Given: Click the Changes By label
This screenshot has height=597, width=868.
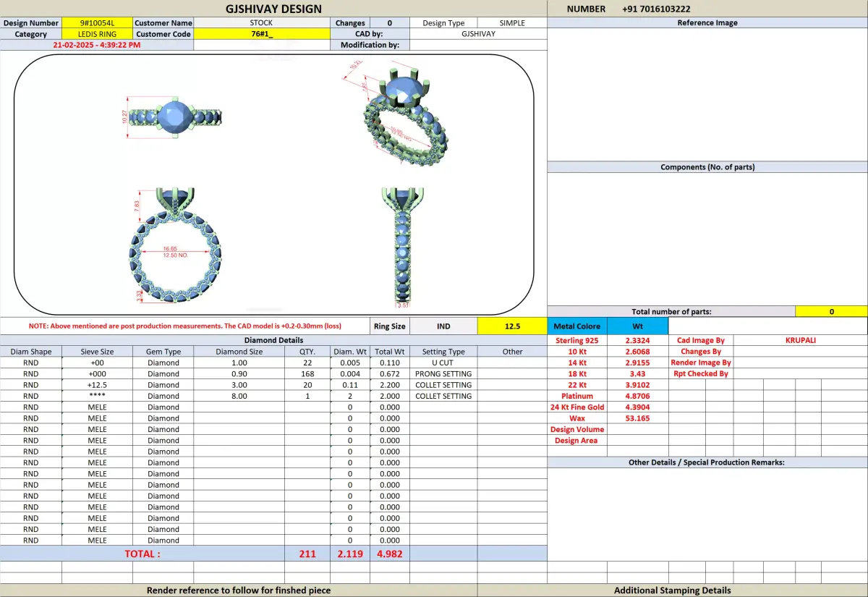Looking at the screenshot, I should 701,352.
